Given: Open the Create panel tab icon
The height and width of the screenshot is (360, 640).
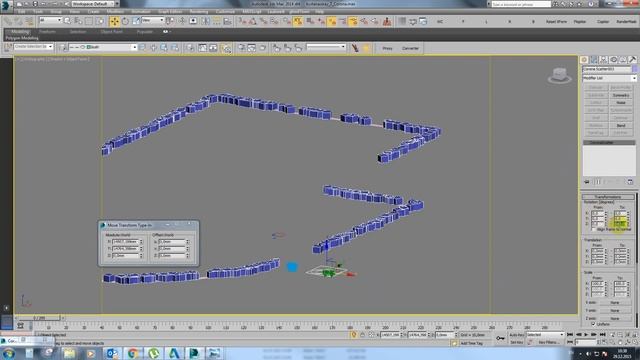Looking at the screenshot, I should (x=584, y=60).
